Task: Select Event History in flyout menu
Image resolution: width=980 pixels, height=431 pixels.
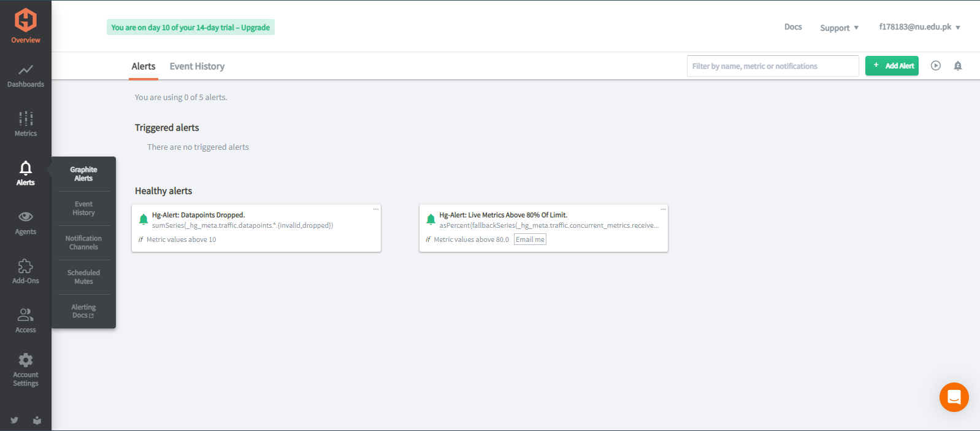Action: pyautogui.click(x=83, y=208)
